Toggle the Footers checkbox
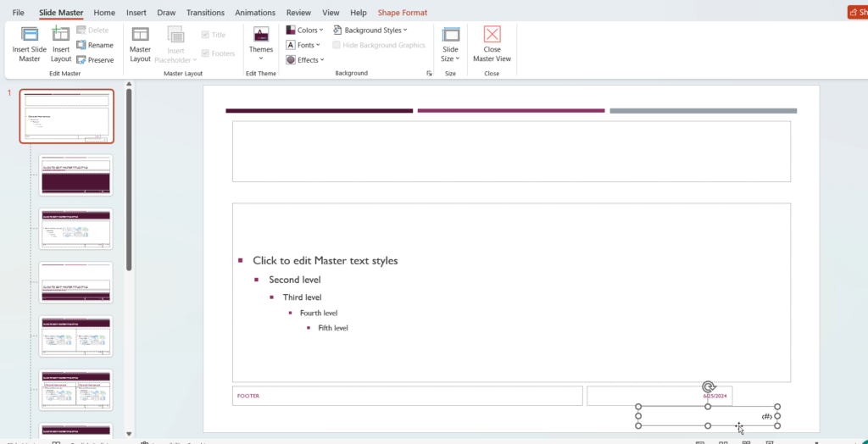 click(x=206, y=53)
